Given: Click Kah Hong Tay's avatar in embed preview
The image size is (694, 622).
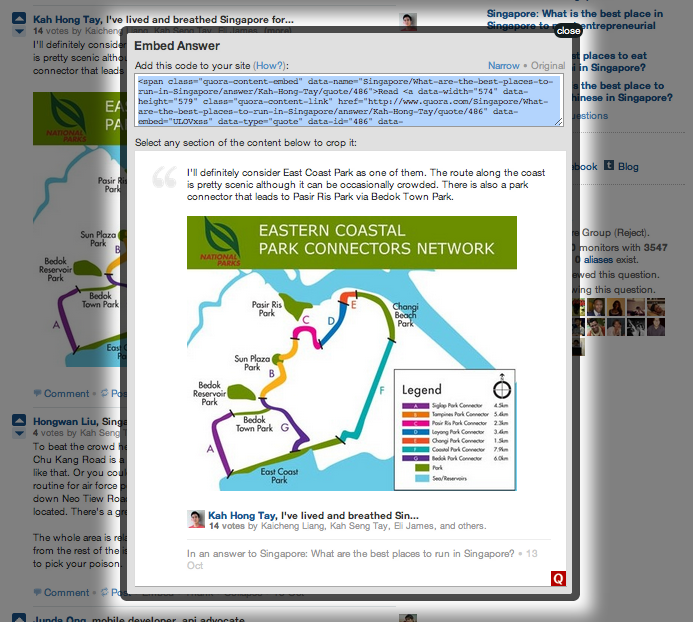Looking at the screenshot, I should (x=196, y=518).
